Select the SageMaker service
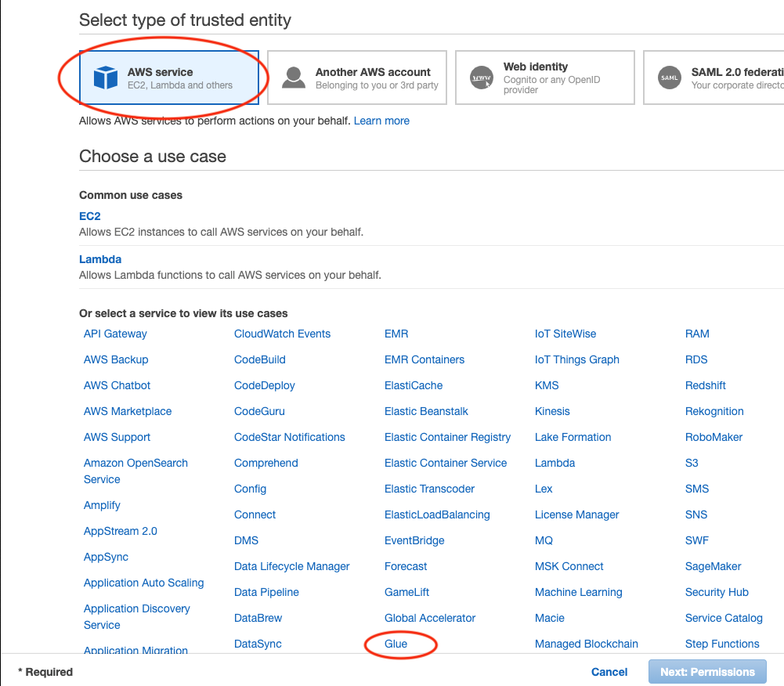Screen dimensions: 784x686 point(714,566)
